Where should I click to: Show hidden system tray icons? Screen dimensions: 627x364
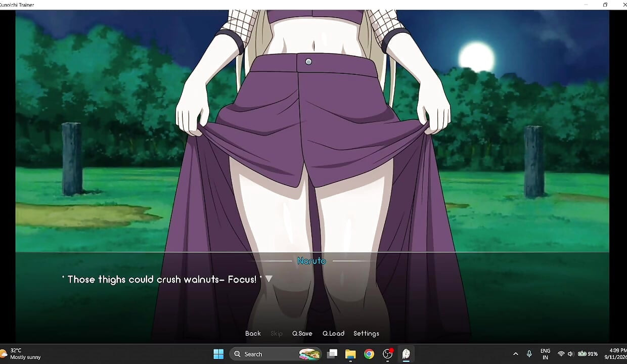(515, 354)
